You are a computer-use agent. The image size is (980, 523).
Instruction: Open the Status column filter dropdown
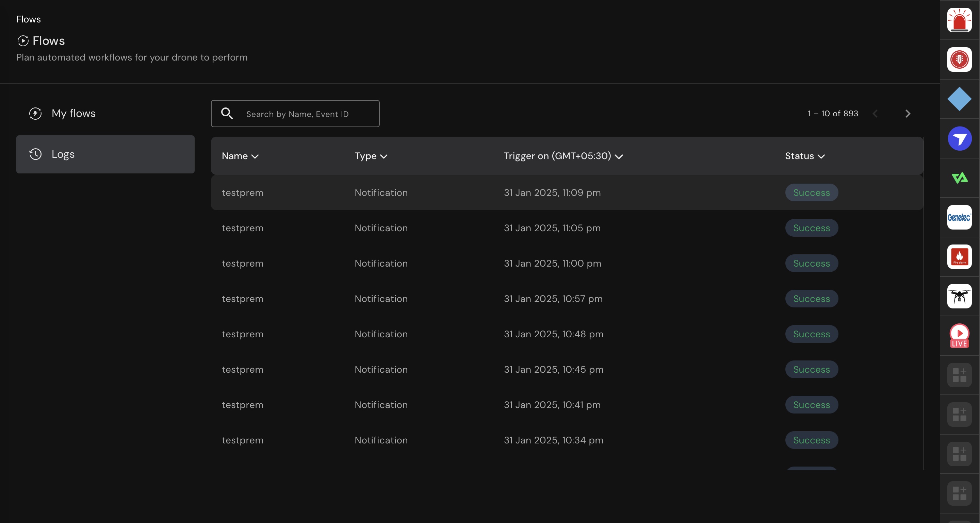(805, 156)
